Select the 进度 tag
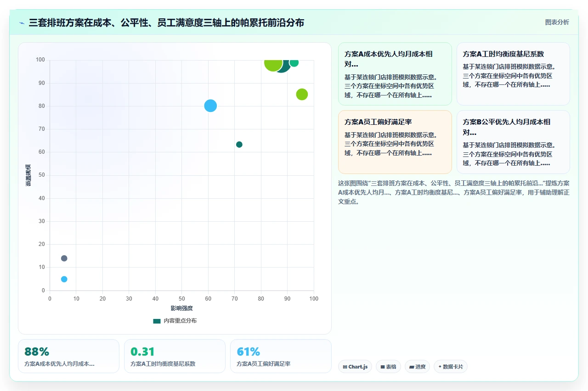 click(417, 367)
